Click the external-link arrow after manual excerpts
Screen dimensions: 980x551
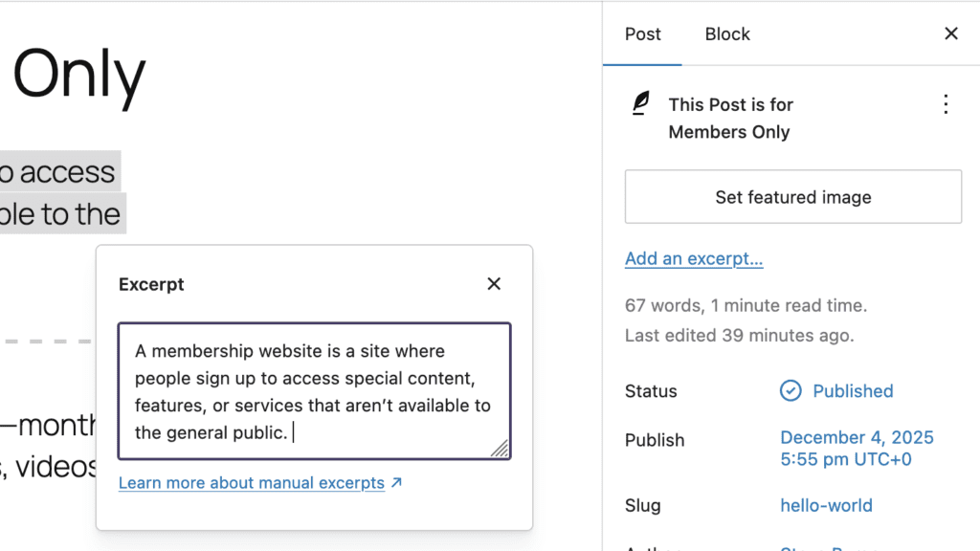tap(397, 483)
